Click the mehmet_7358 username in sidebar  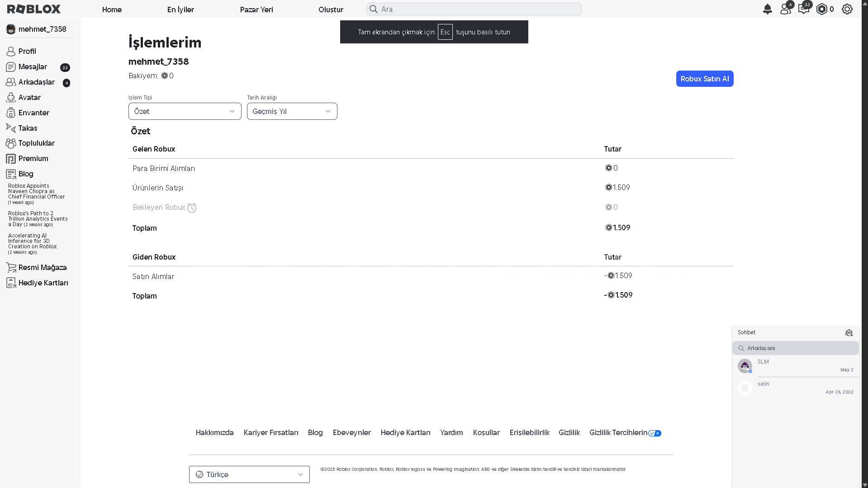(43, 29)
